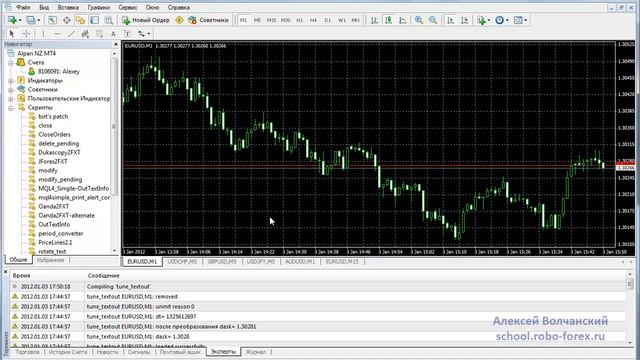Open the Profiles toolbar icon
640x360 pixels.
[x=33, y=20]
